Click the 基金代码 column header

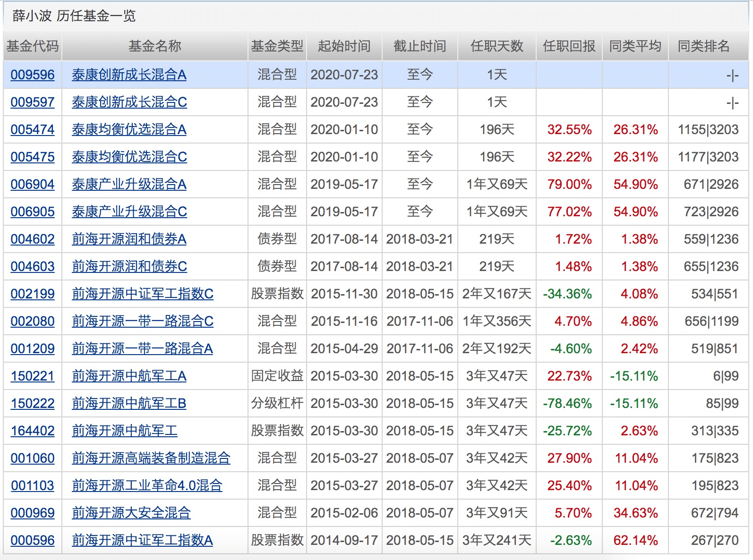click(33, 46)
